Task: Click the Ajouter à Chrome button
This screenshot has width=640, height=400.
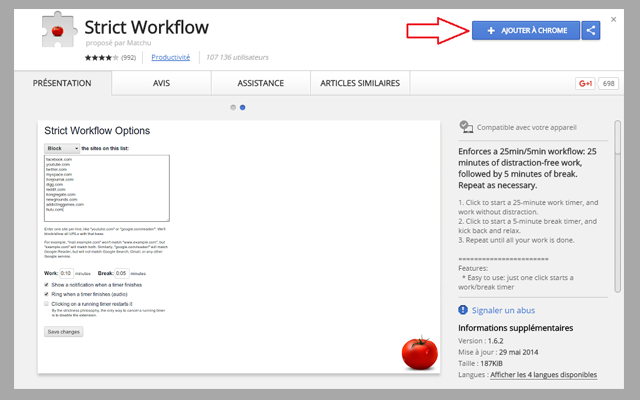Action: click(x=526, y=31)
